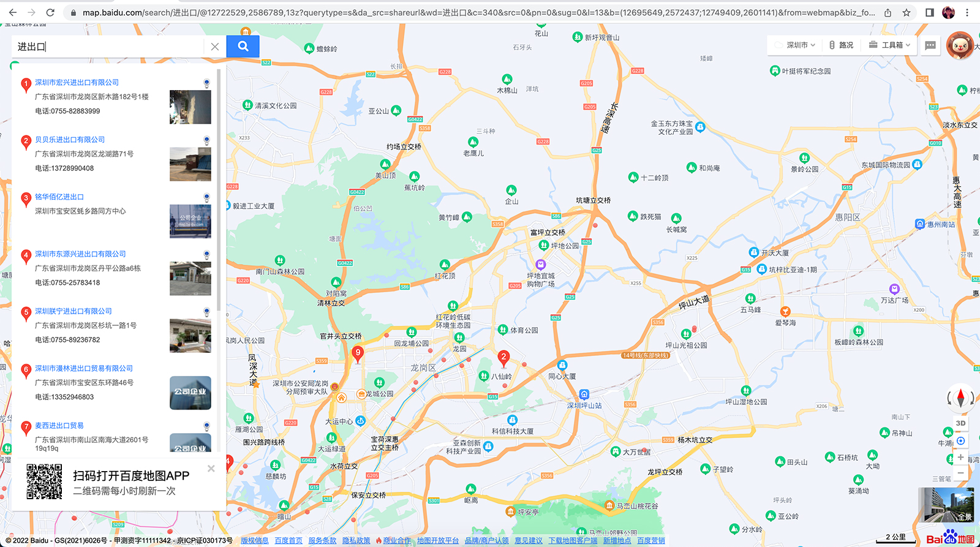
Task: Click the blue search magnifier button
Action: [x=243, y=47]
